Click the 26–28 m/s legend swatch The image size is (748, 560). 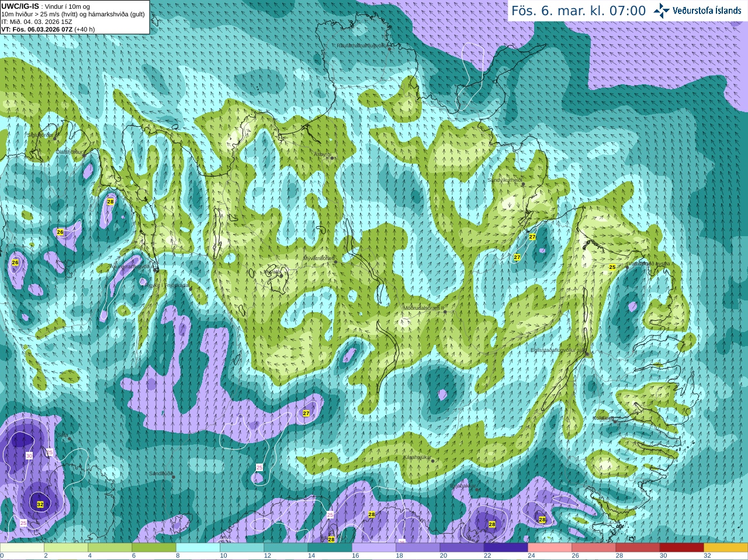(x=594, y=548)
